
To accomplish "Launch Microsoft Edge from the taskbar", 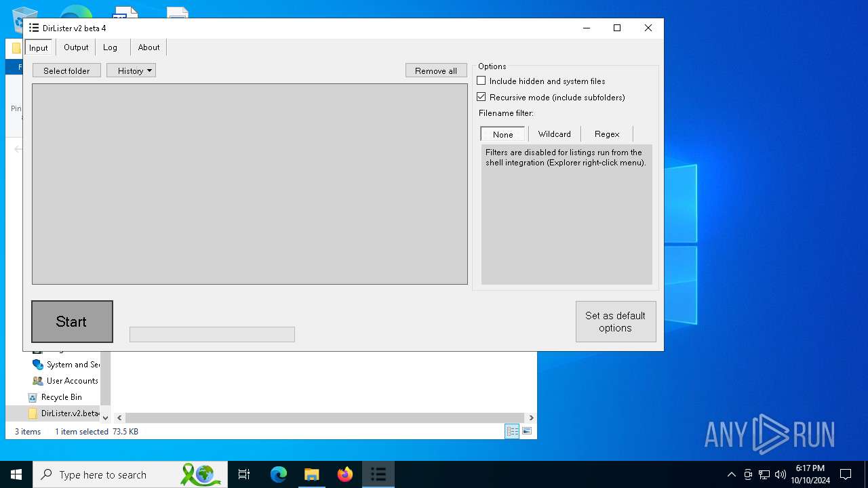I will (279, 474).
